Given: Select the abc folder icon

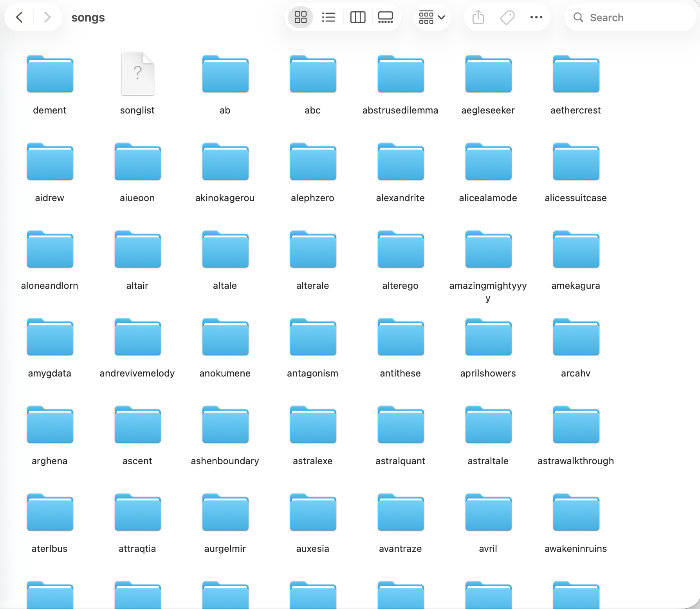Looking at the screenshot, I should (x=313, y=74).
